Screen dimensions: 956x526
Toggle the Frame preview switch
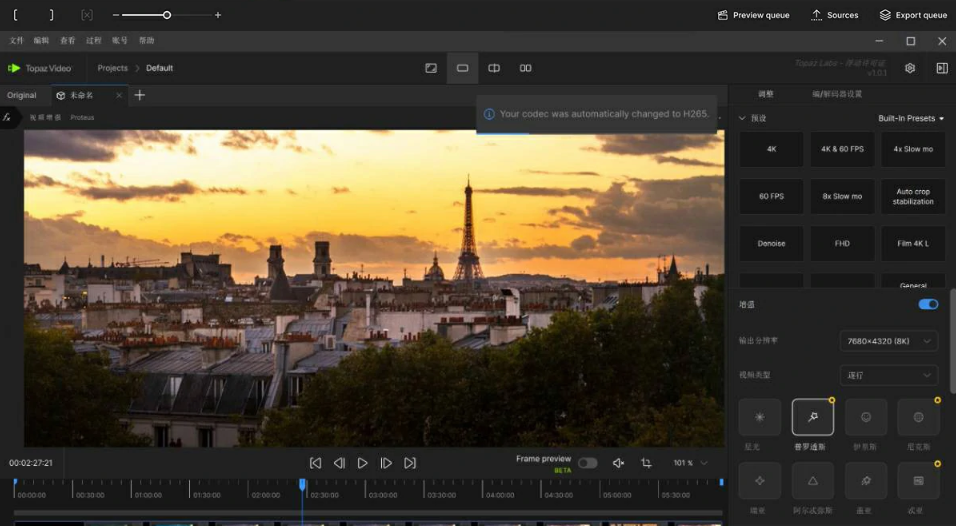[x=587, y=463]
